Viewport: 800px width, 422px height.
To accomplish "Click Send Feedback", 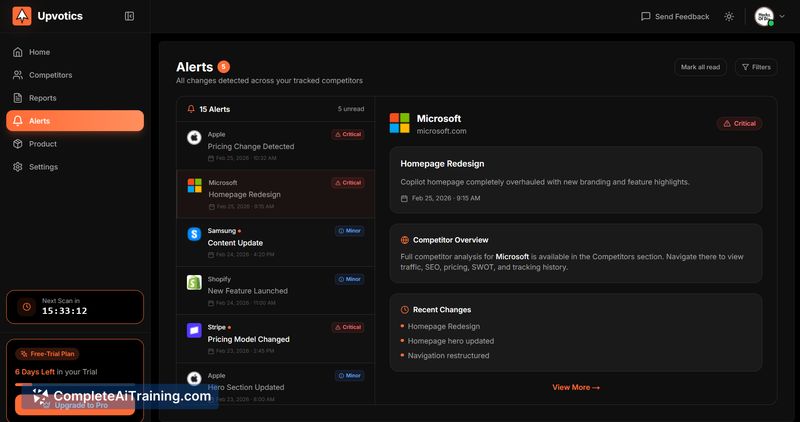I will [675, 16].
